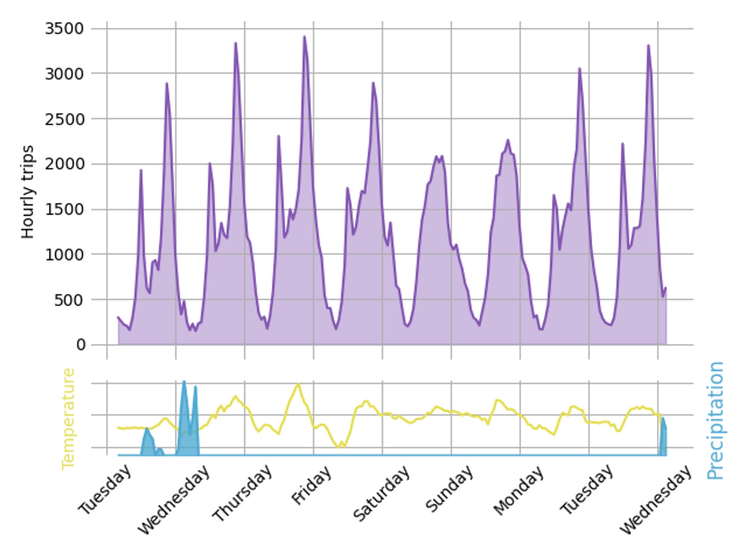Click the 'Monday' x-axis label

[518, 491]
